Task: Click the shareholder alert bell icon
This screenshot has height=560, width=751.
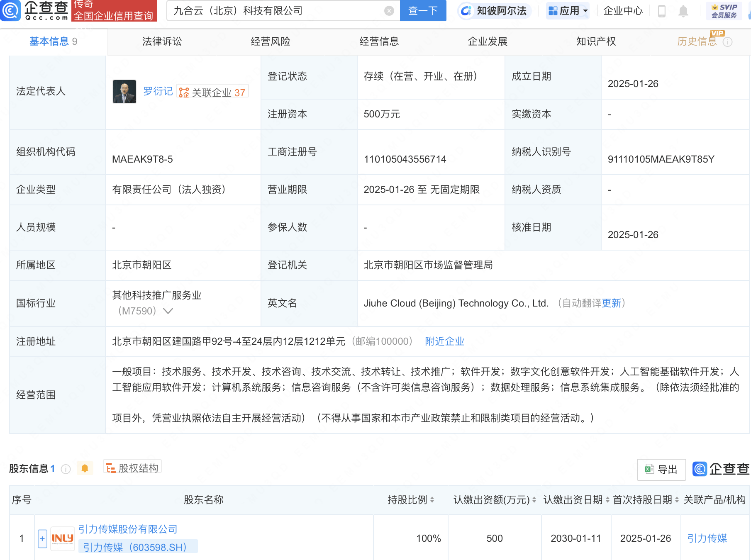Action: (85, 469)
